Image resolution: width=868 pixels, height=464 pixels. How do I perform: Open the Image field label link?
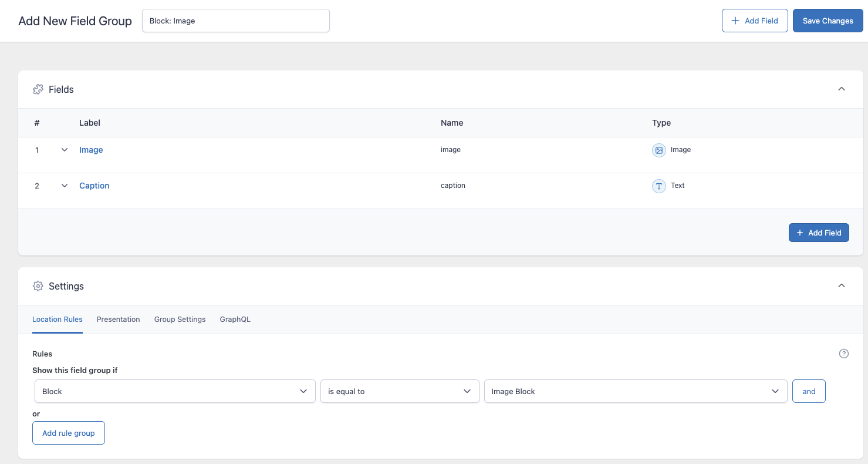click(91, 150)
